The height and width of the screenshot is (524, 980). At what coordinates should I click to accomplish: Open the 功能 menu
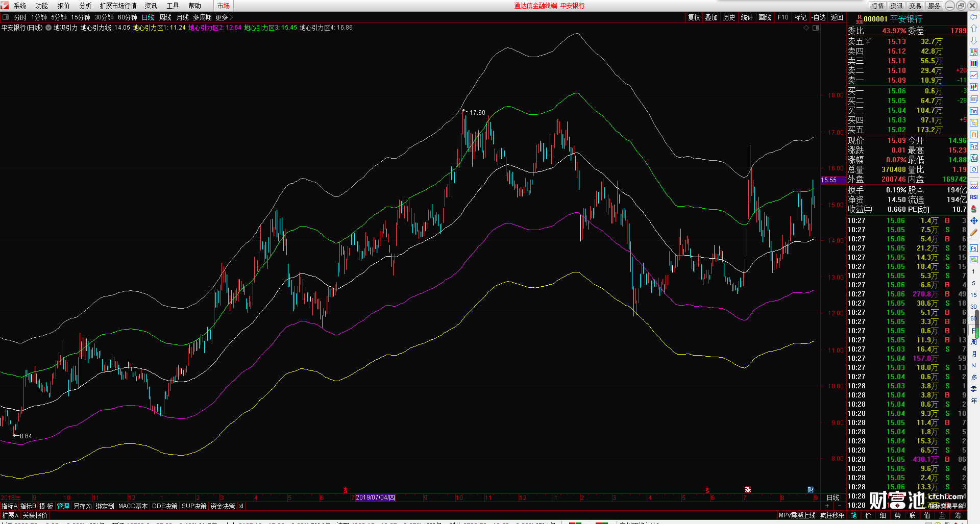point(42,6)
